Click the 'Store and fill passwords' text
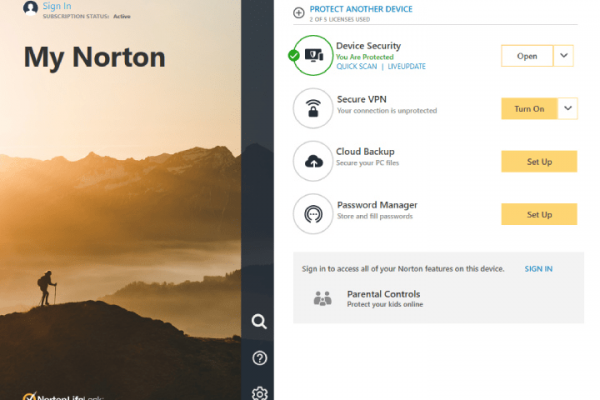Image resolution: width=600 pixels, height=400 pixels. [x=375, y=216]
